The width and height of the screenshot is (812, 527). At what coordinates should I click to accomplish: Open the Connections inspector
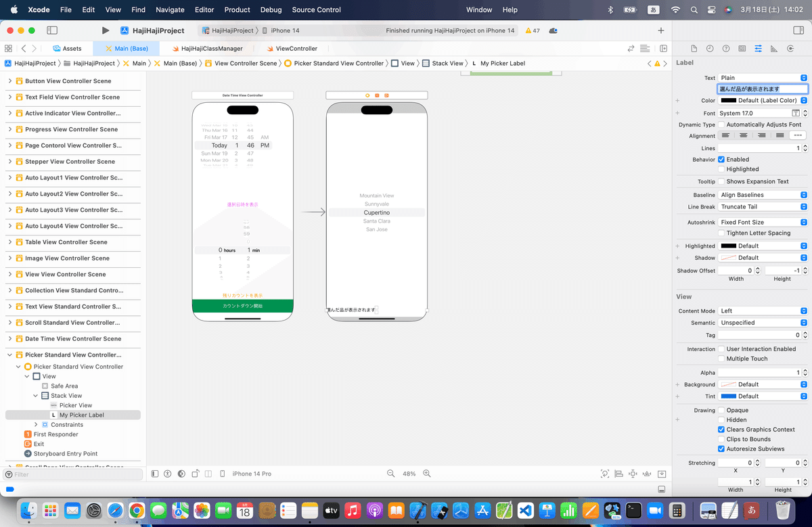790,49
